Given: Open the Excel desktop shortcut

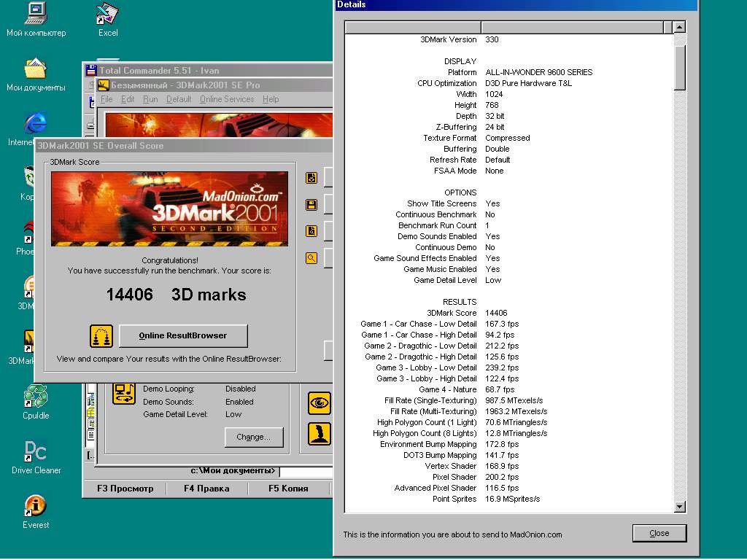Looking at the screenshot, I should click(108, 15).
